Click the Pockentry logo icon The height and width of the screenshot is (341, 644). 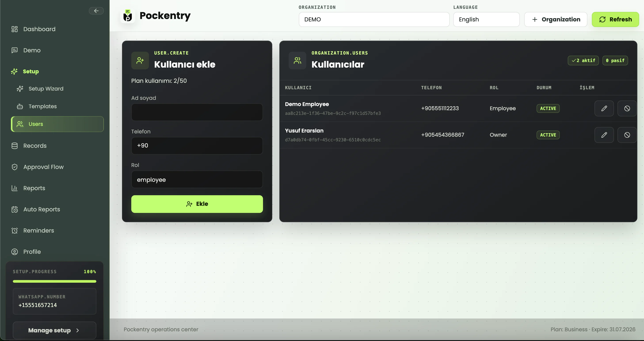128,16
